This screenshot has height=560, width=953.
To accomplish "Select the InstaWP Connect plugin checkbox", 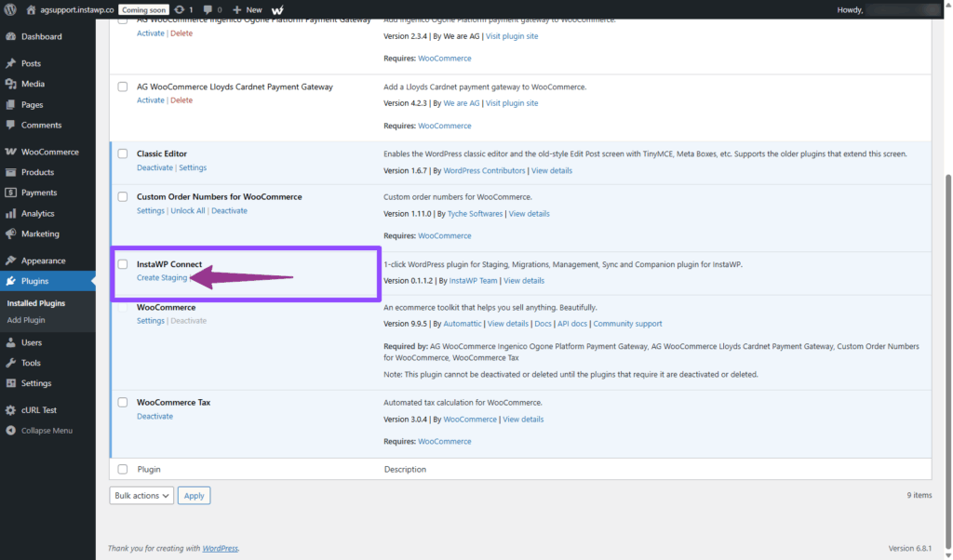I will click(x=123, y=264).
